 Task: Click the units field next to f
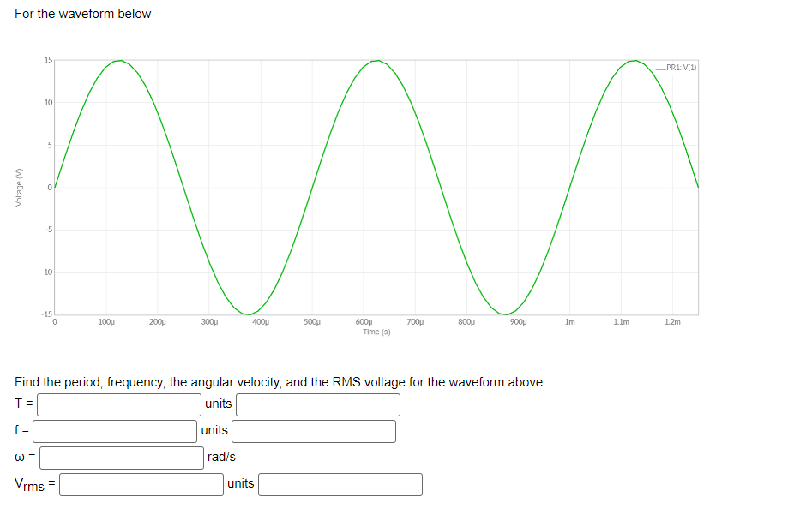point(313,431)
